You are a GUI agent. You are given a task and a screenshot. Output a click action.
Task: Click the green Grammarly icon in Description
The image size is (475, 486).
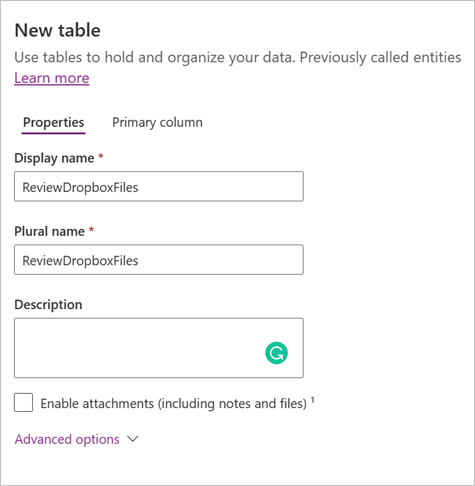coord(276,353)
